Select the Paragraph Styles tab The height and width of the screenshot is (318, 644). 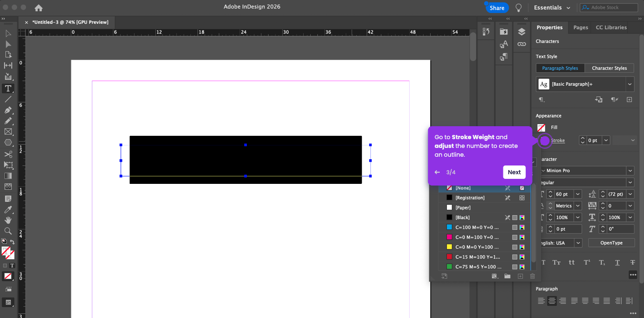pyautogui.click(x=560, y=68)
